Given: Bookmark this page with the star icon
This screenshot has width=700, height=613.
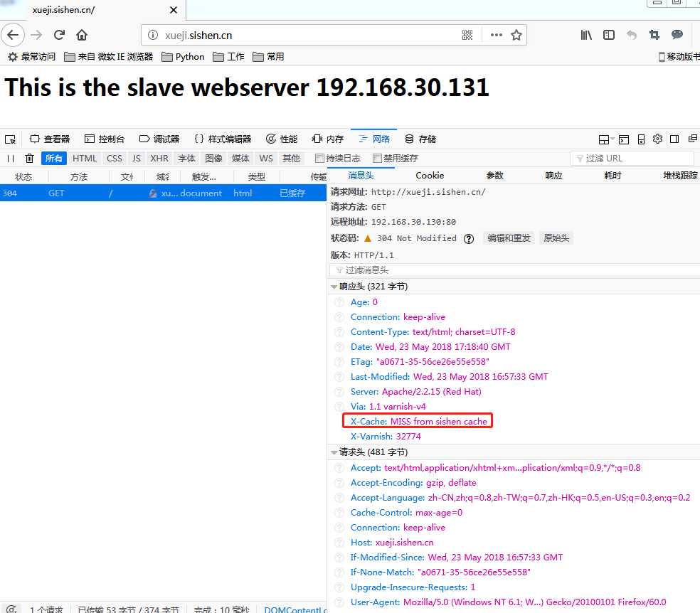Looking at the screenshot, I should [x=516, y=35].
